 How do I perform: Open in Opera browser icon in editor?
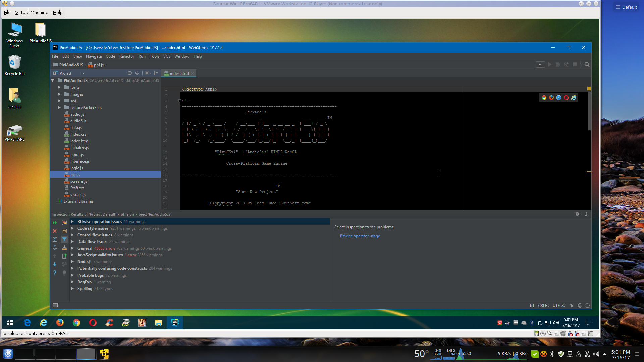566,98
